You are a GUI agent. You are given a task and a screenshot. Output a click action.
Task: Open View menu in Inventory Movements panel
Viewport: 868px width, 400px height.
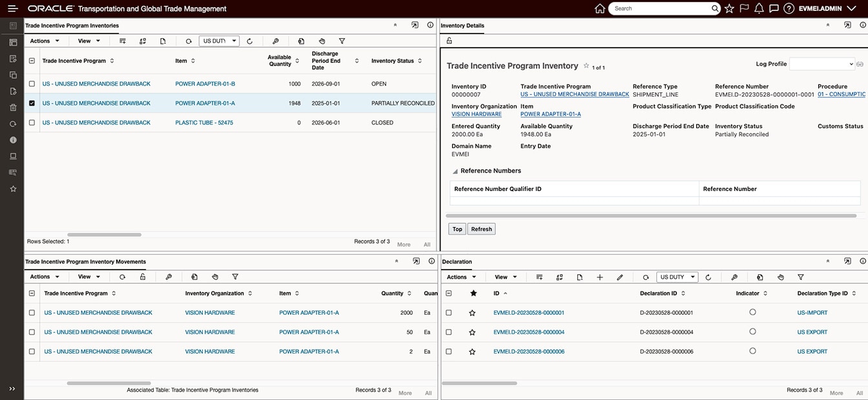pos(89,277)
